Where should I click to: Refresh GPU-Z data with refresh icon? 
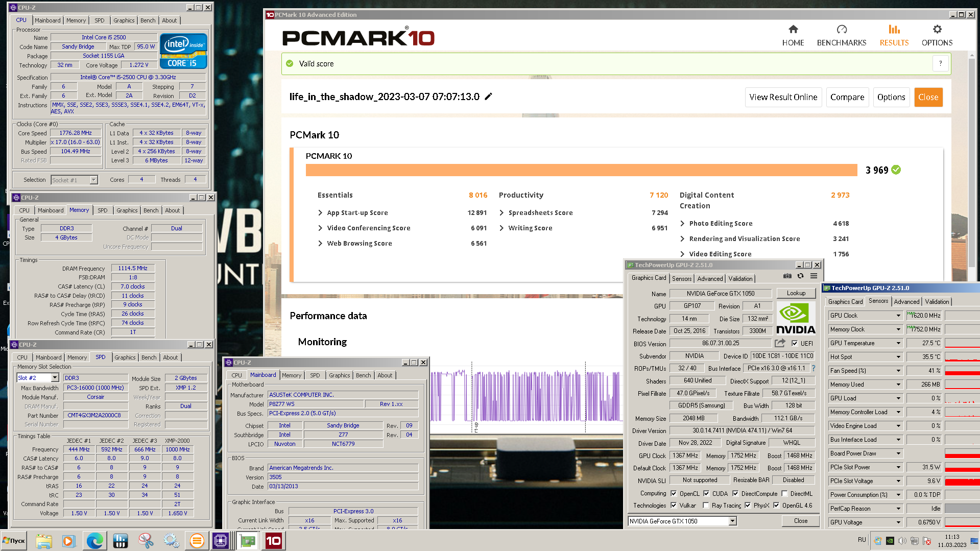pyautogui.click(x=800, y=276)
